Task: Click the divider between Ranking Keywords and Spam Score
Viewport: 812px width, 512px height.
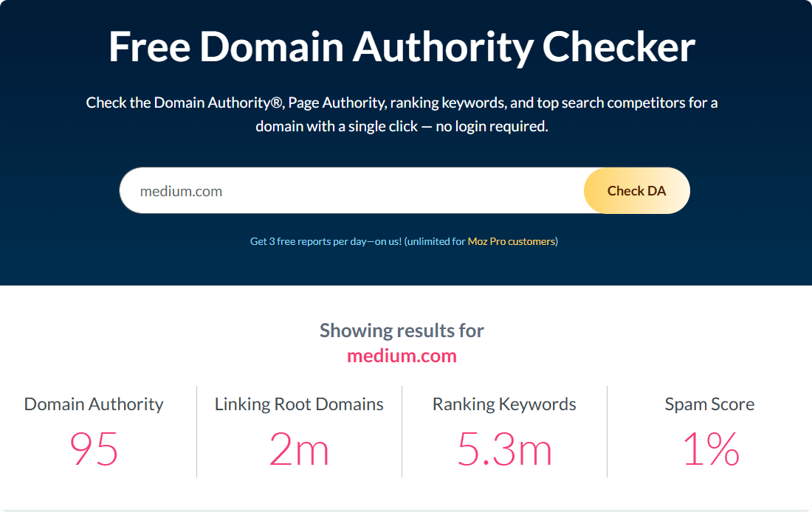Action: [607, 432]
